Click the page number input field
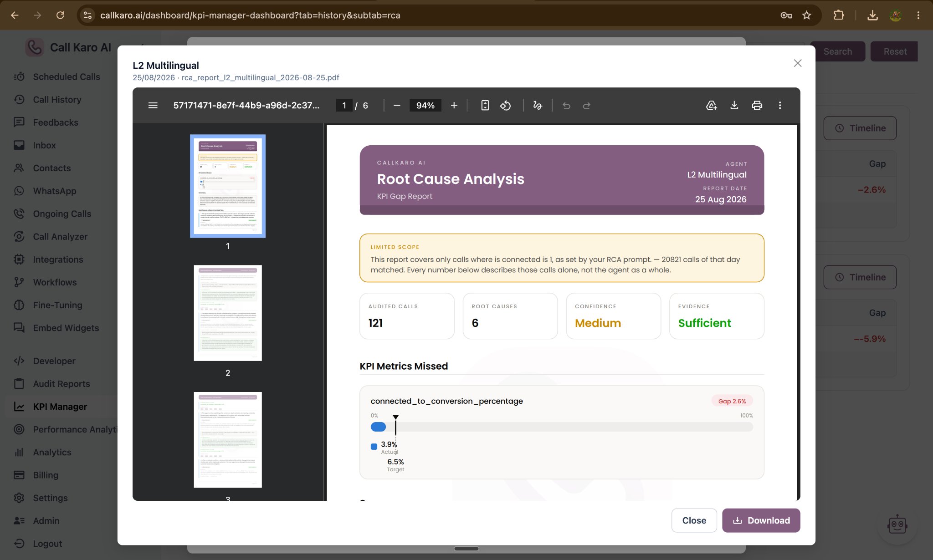Screen dimensions: 933x560 point(344,106)
